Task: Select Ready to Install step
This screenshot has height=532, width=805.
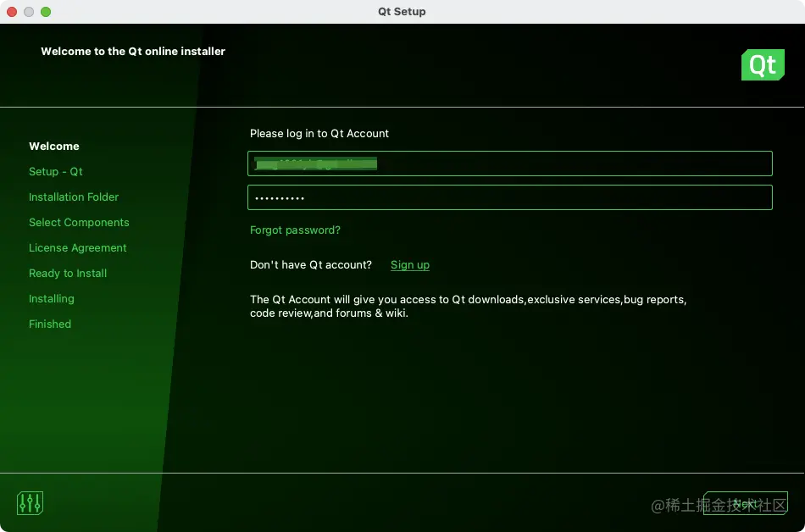Action: pyautogui.click(x=68, y=273)
